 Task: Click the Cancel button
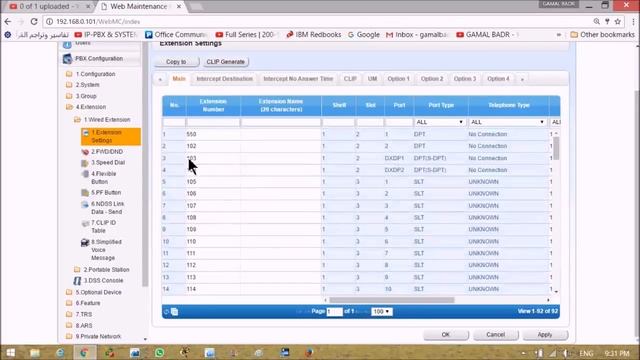[496, 335]
